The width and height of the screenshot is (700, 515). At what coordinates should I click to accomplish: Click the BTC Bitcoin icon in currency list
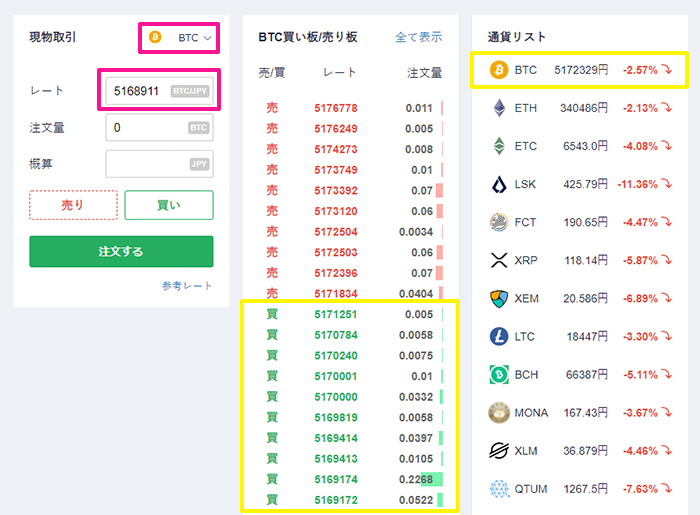pos(499,70)
